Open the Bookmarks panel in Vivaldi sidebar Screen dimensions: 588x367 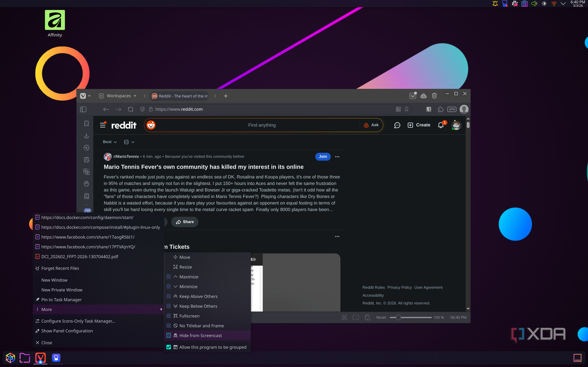86,124
